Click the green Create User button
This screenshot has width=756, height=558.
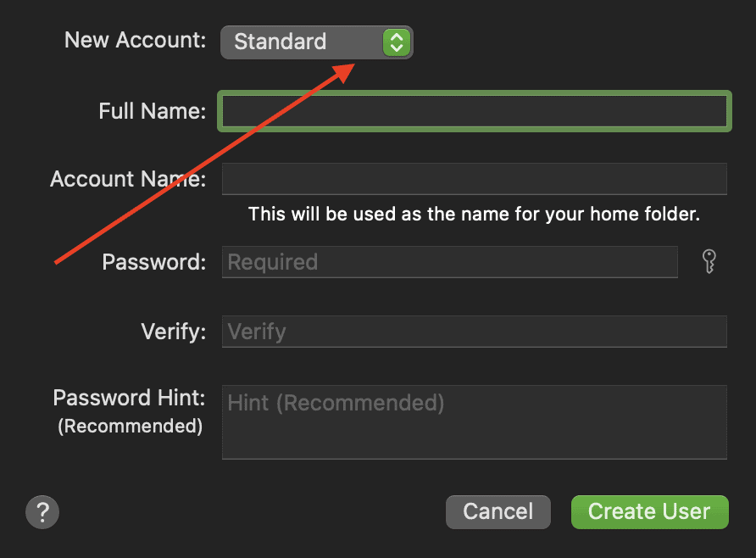pos(649,512)
